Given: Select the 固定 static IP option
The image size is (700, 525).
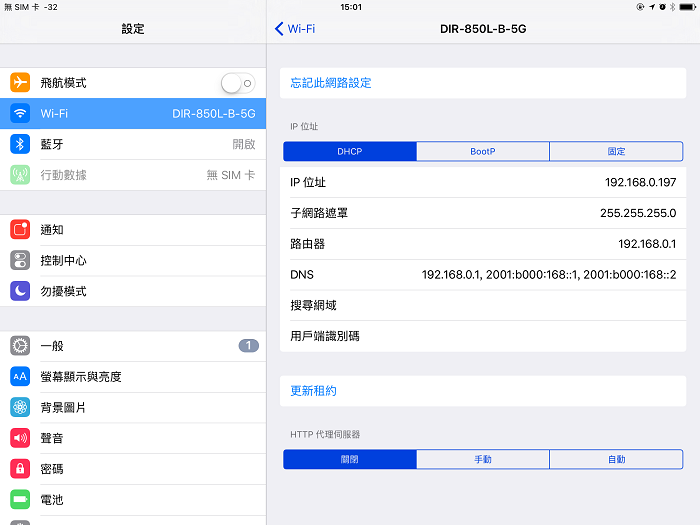Looking at the screenshot, I should 616,152.
